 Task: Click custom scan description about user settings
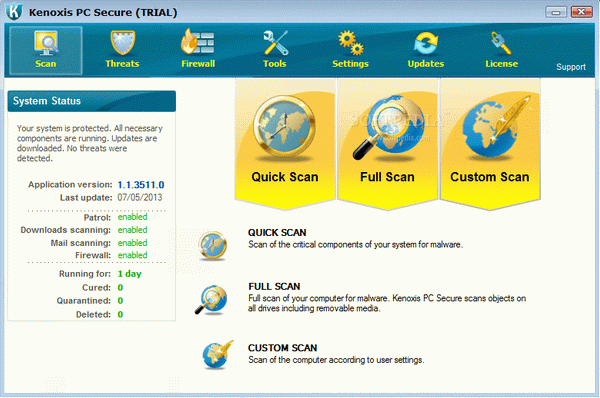[336, 360]
